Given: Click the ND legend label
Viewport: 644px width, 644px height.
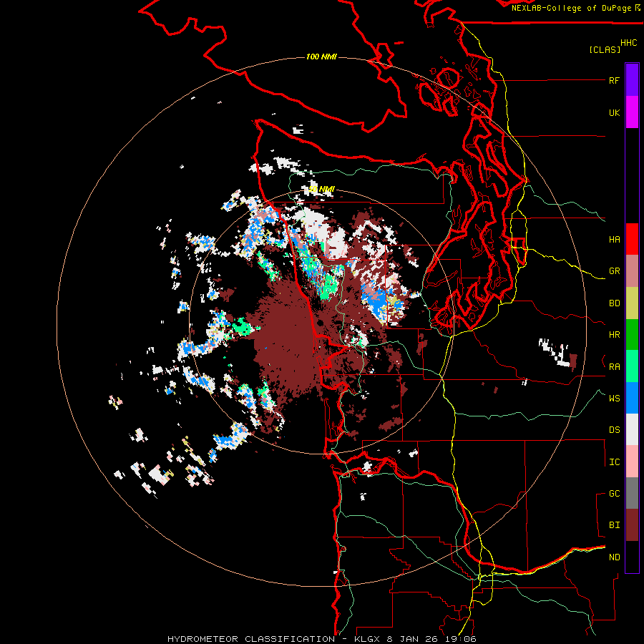Looking at the screenshot, I should (x=614, y=557).
